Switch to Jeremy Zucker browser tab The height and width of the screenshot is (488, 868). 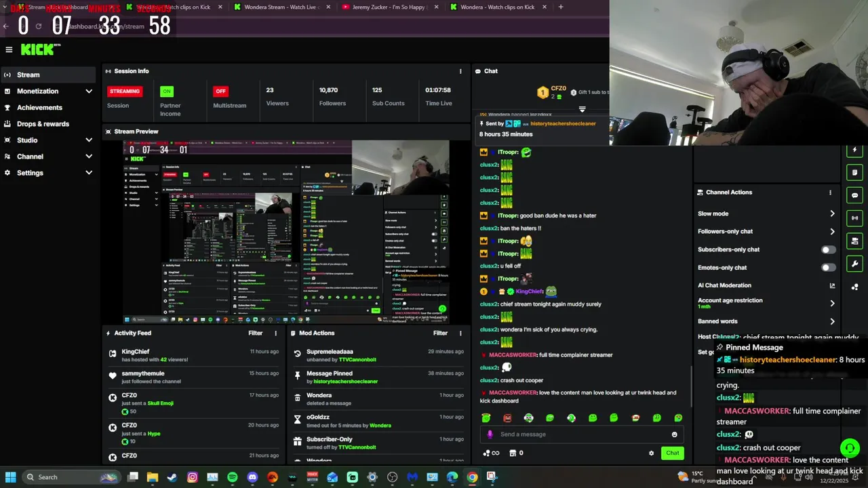[x=391, y=7]
